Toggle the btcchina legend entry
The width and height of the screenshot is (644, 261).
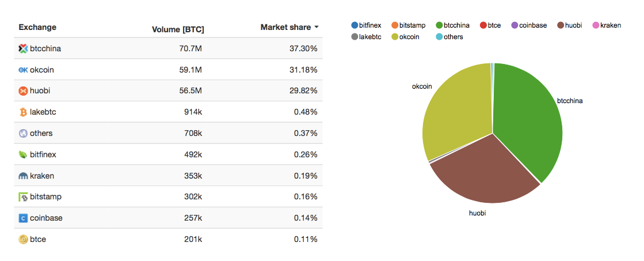pyautogui.click(x=452, y=25)
